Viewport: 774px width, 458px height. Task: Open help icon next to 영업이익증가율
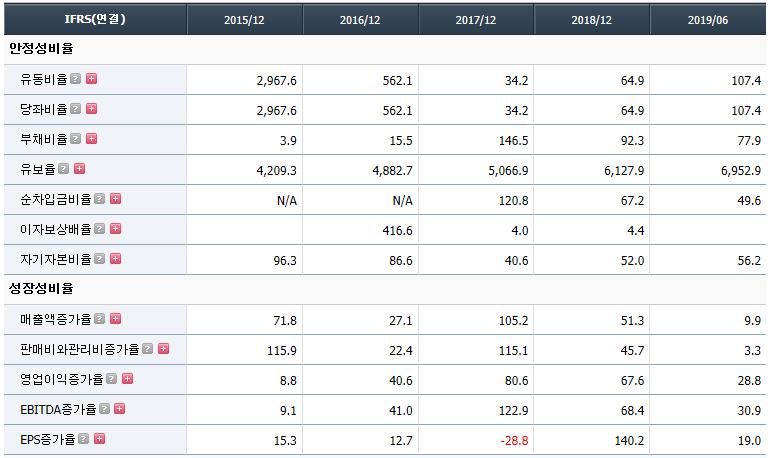[112, 379]
